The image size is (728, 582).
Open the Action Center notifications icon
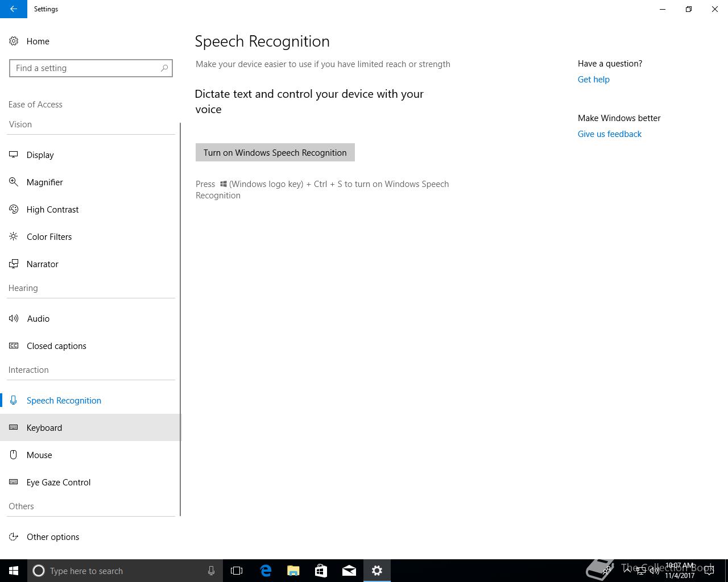[709, 571]
